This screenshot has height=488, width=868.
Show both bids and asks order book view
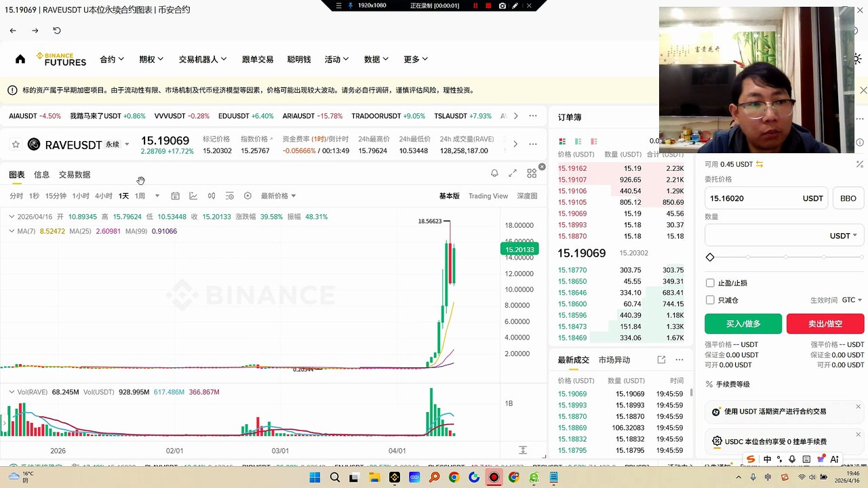pyautogui.click(x=562, y=142)
